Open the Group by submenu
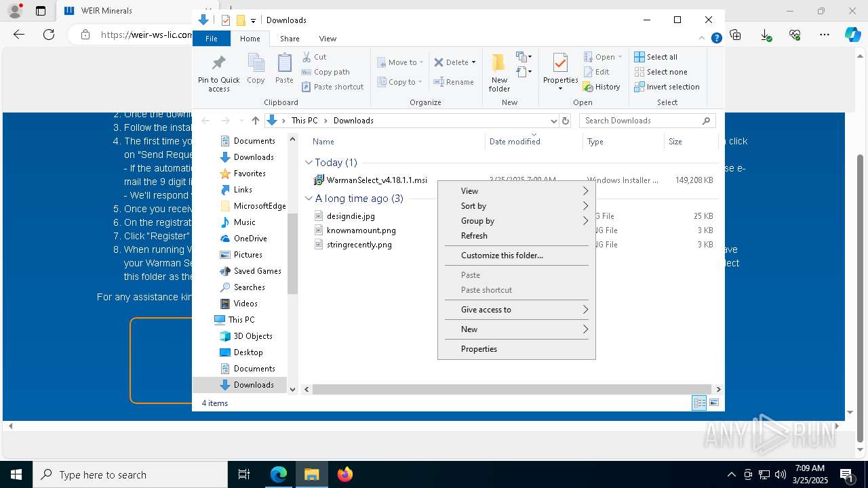 [517, 221]
